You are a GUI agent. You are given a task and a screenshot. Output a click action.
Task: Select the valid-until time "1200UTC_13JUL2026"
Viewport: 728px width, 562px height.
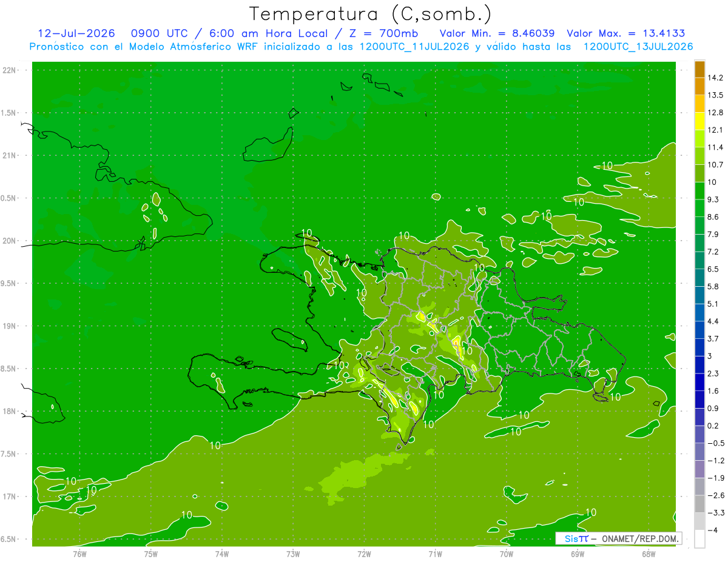click(638, 47)
